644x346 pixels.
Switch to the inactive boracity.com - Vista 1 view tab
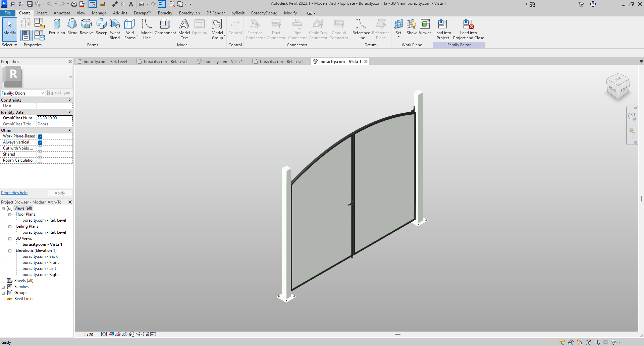click(x=220, y=61)
